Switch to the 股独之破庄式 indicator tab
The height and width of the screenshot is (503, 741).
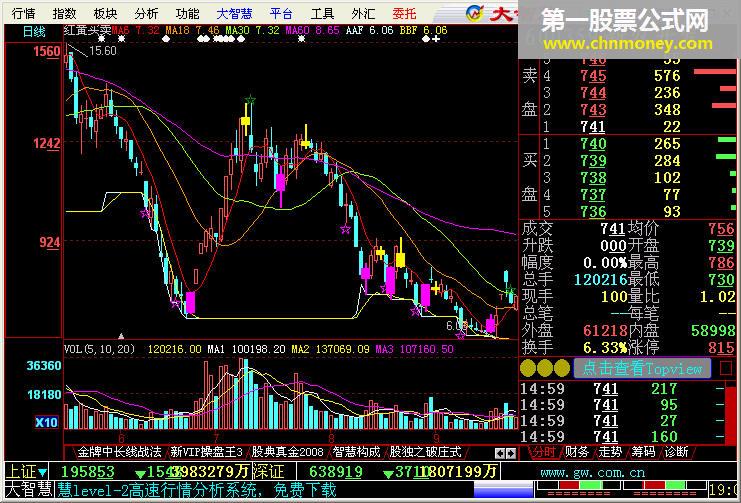(x=425, y=452)
